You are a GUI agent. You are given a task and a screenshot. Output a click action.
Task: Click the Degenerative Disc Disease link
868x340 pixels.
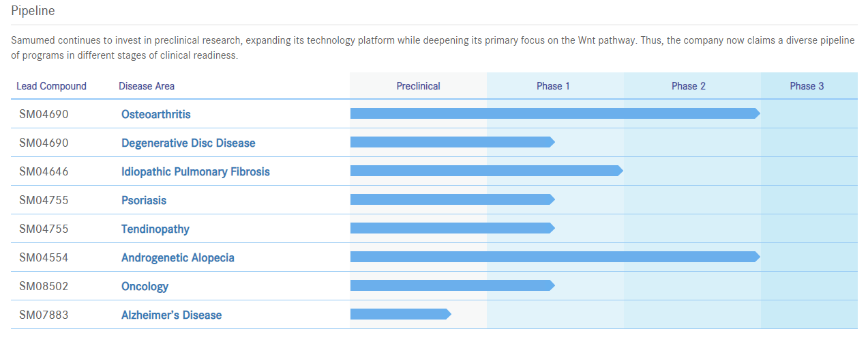point(188,143)
